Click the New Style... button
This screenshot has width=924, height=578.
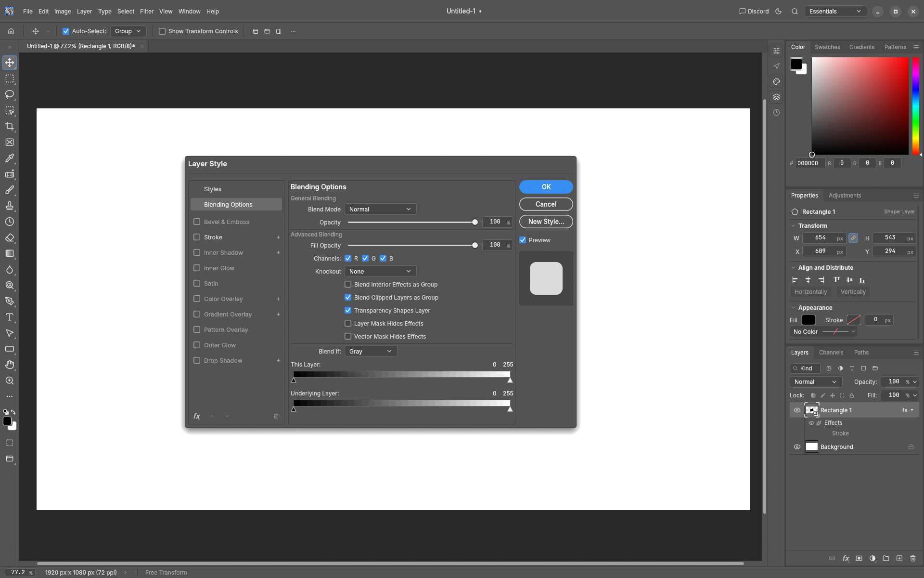pos(546,222)
